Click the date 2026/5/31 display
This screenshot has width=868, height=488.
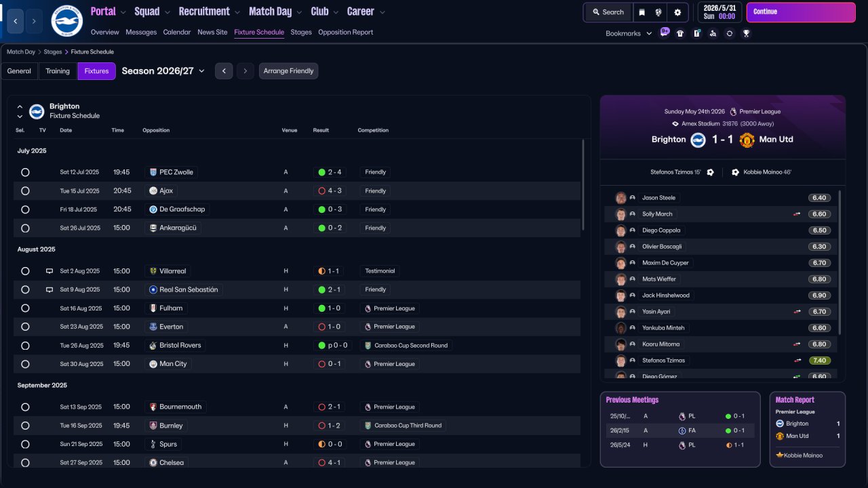tap(719, 8)
